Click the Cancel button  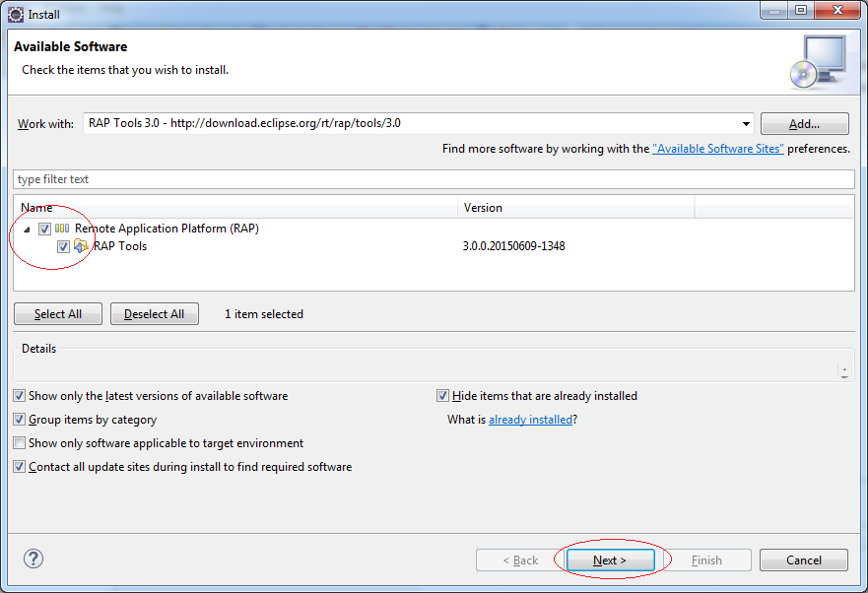tap(804, 560)
